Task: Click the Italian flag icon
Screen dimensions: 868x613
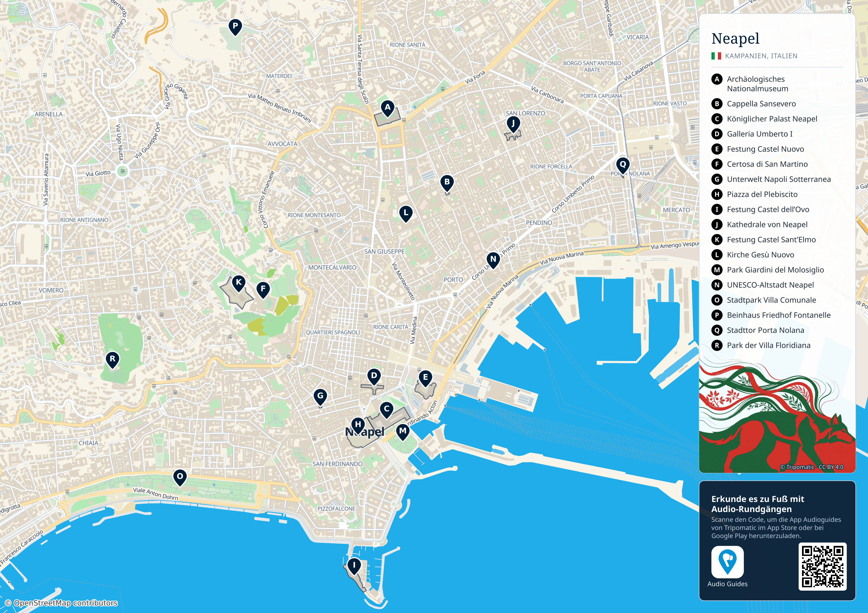Action: point(716,56)
